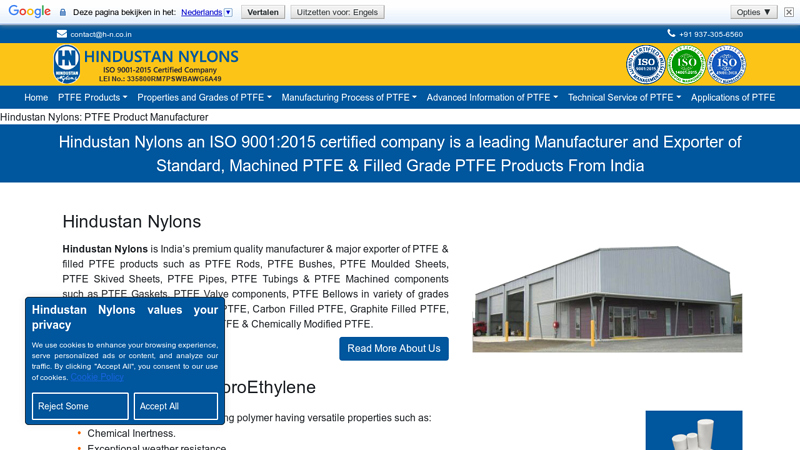Click the phone handset icon

coord(671,33)
